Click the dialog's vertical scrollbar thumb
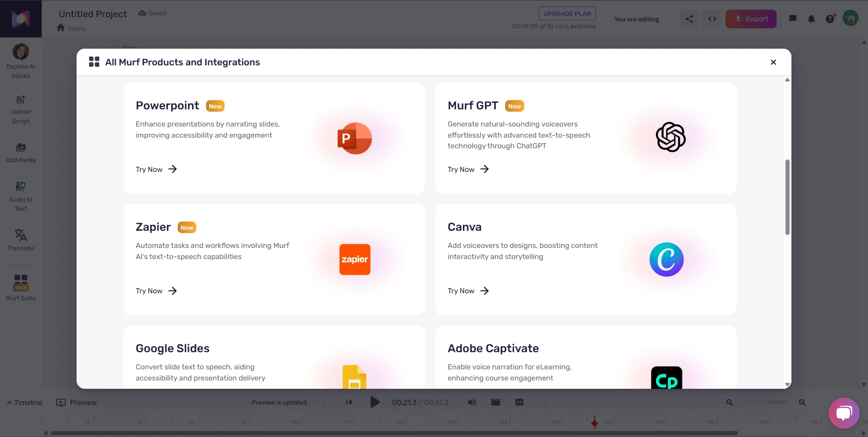 tap(787, 197)
